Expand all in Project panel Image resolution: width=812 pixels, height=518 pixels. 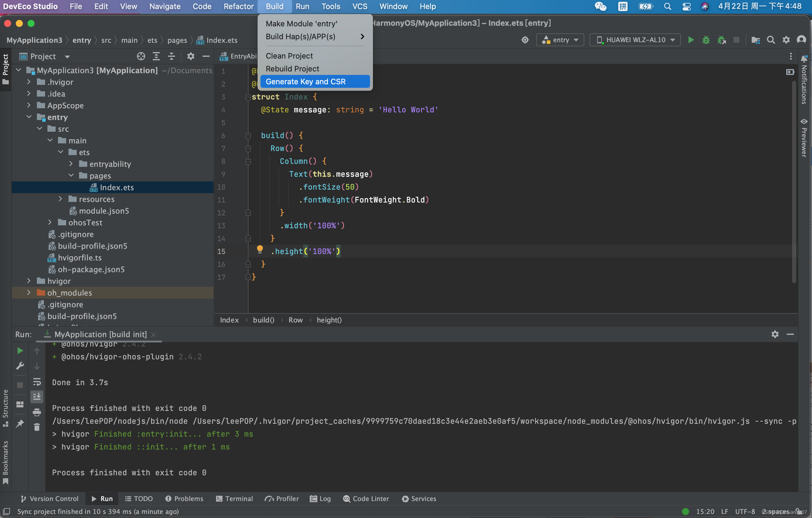point(156,56)
